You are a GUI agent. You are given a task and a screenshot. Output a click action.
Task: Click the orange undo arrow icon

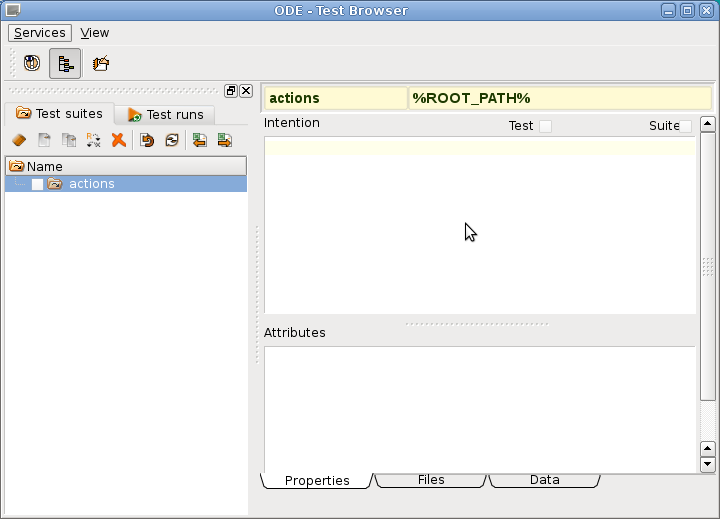147,141
